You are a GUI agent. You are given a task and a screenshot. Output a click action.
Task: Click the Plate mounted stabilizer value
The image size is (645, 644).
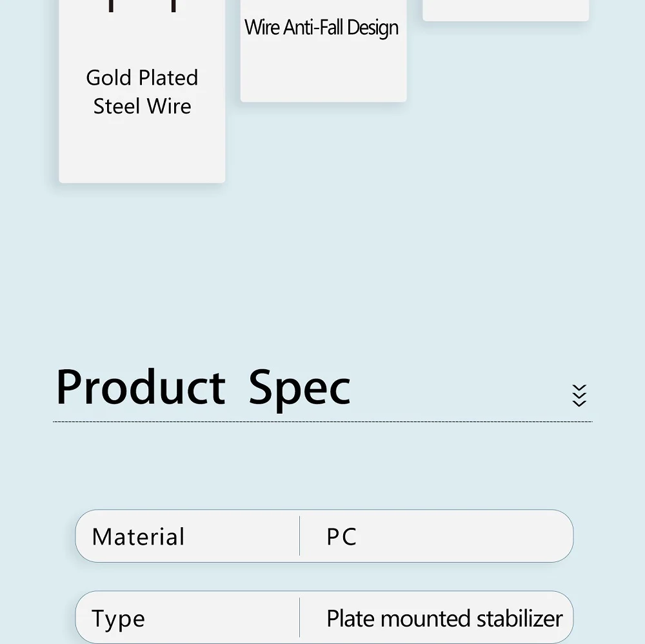(444, 618)
